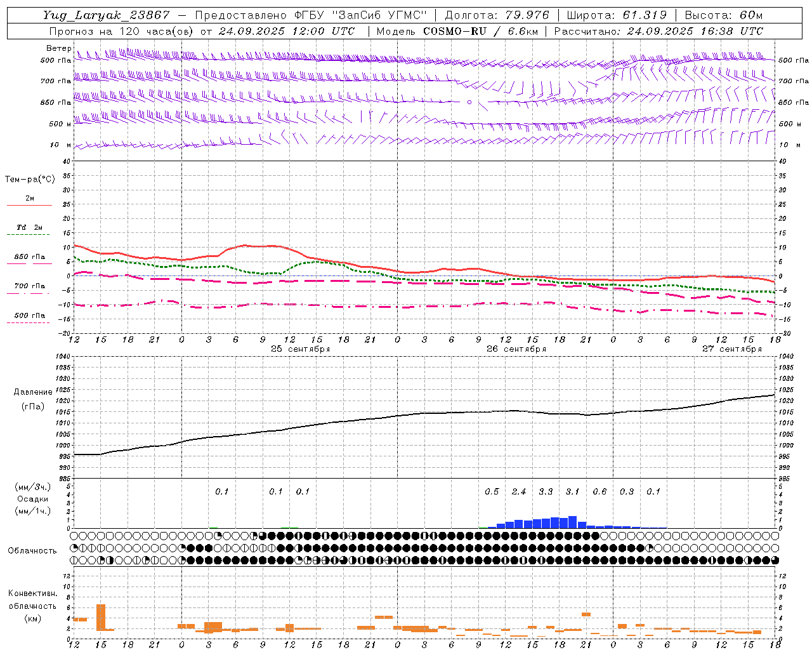Click the 3-hour precipitation value 3.1

pyautogui.click(x=572, y=491)
